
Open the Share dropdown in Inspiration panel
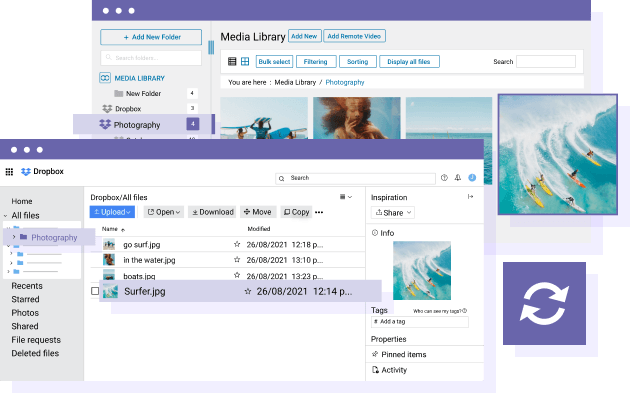coord(393,213)
